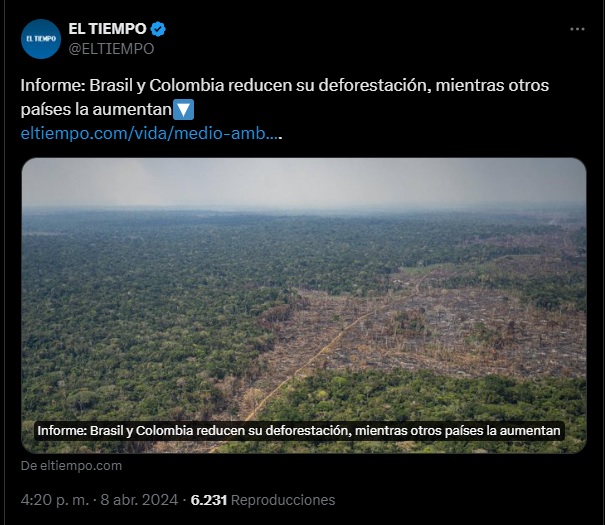Click the dense green forest in photo
This screenshot has width=605, height=525.
tap(135, 309)
